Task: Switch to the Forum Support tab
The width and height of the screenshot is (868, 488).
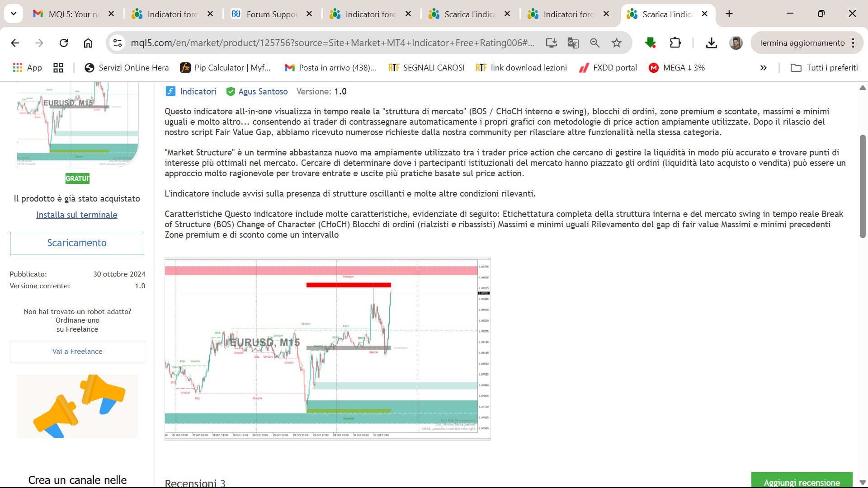Action: pyautogui.click(x=271, y=14)
